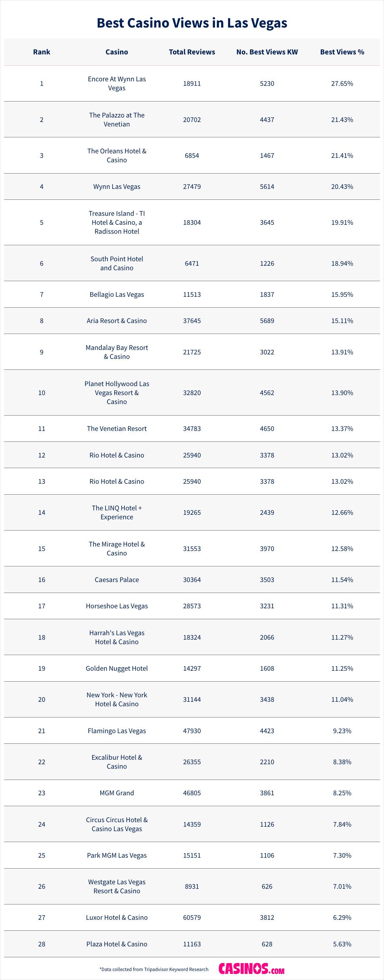Select the Plaza Hotel & Casino name

[117, 944]
